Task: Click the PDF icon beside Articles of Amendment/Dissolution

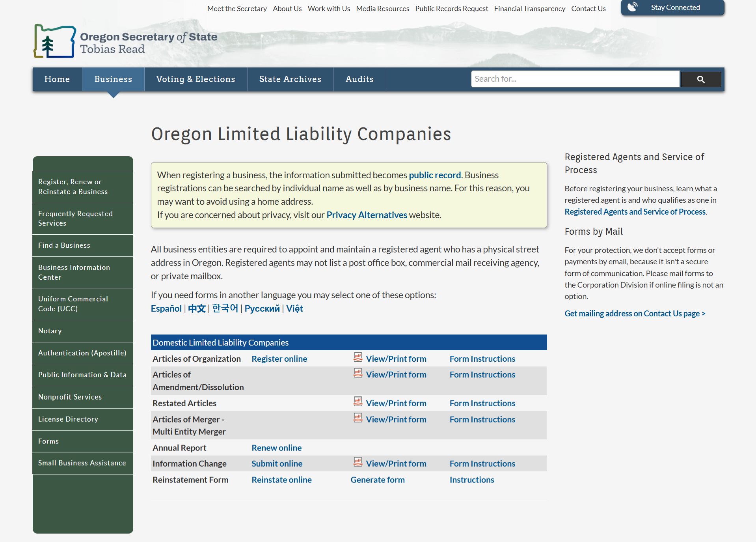Action: pyautogui.click(x=357, y=373)
